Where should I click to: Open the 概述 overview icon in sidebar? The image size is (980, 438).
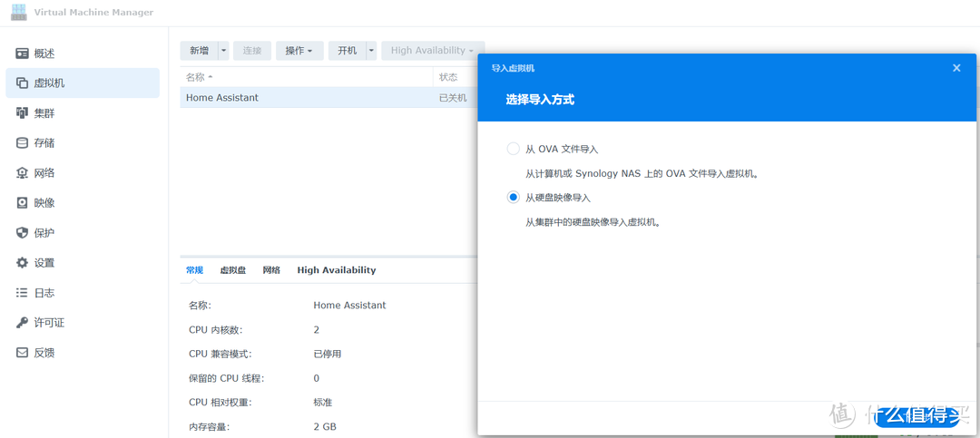pos(23,54)
